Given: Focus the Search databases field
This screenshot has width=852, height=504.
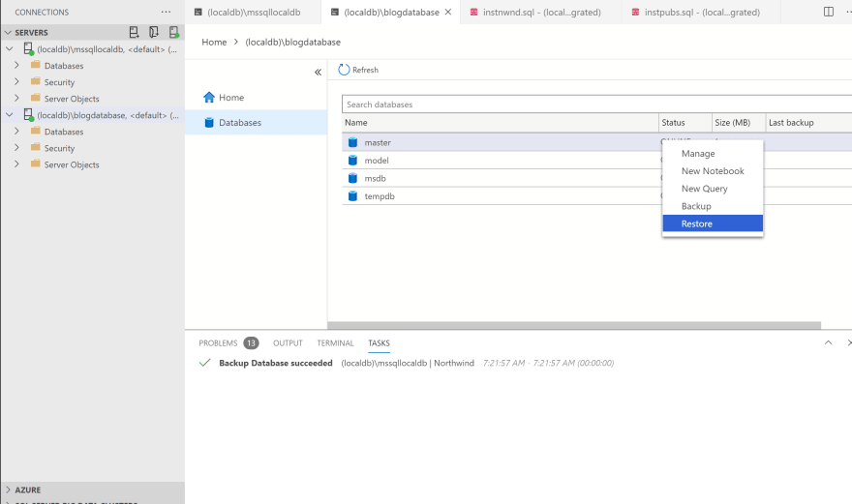Looking at the screenshot, I should point(596,104).
